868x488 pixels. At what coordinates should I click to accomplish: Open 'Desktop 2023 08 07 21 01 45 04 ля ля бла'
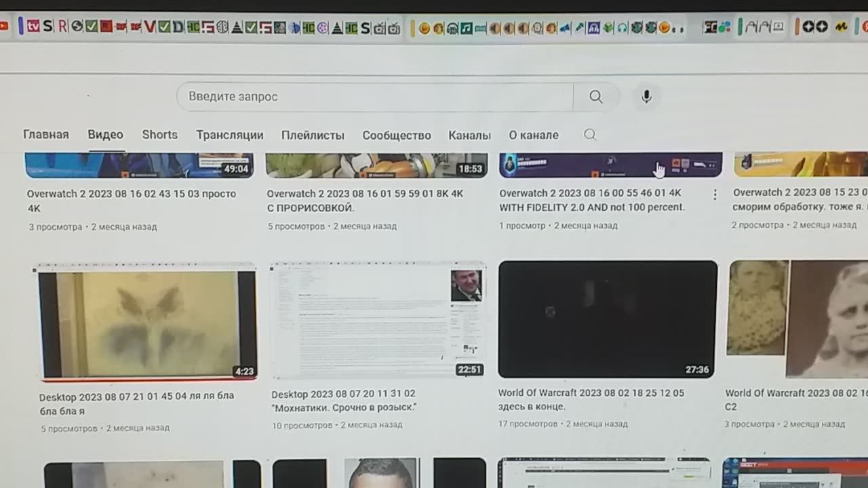136,403
